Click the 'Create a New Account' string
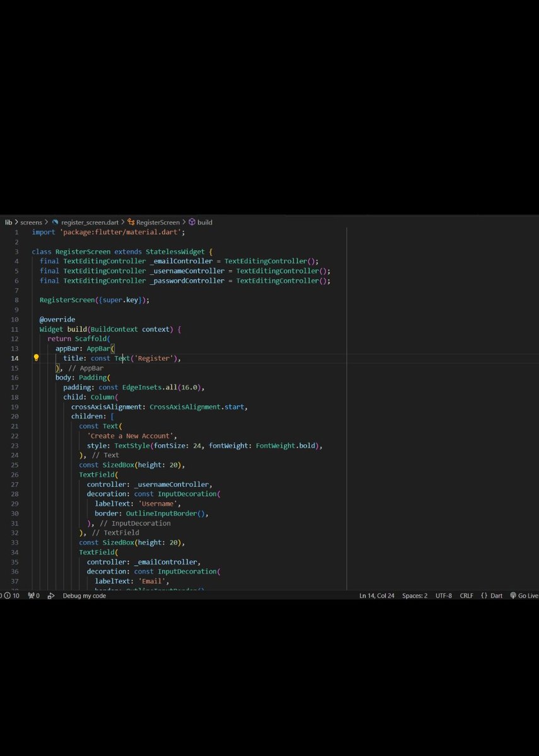This screenshot has width=539, height=756. pyautogui.click(x=130, y=435)
